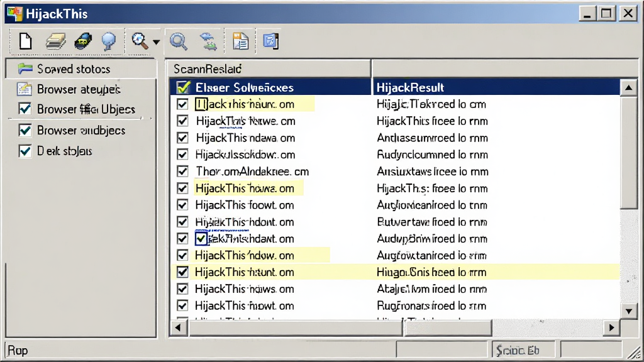Toggle the Browser Ubjecs checkbox above the separator

point(25,109)
